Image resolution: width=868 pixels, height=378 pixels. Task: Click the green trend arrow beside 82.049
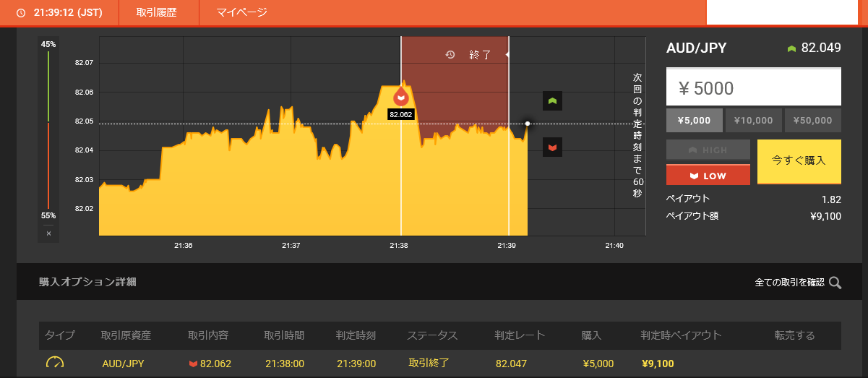coord(791,48)
